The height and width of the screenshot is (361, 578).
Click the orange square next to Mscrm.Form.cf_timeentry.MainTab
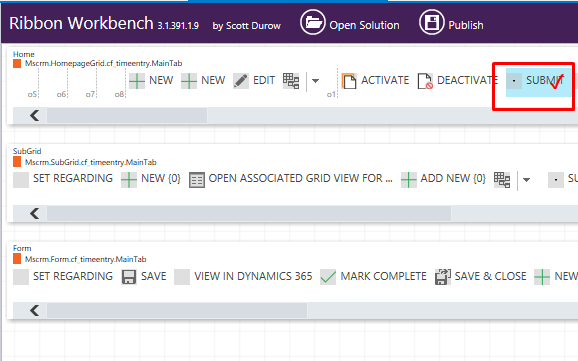coord(17,259)
